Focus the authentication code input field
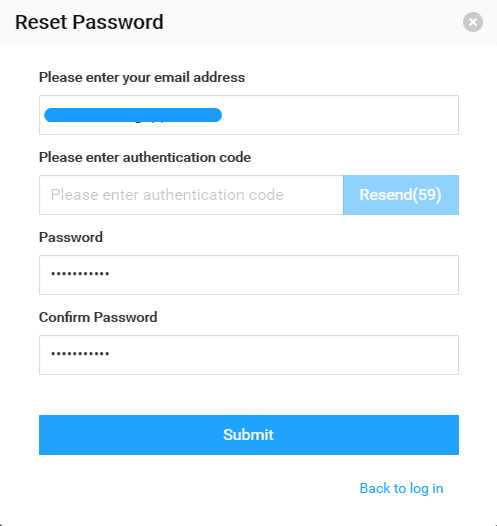Screen dimensions: 497x526 click(x=191, y=195)
